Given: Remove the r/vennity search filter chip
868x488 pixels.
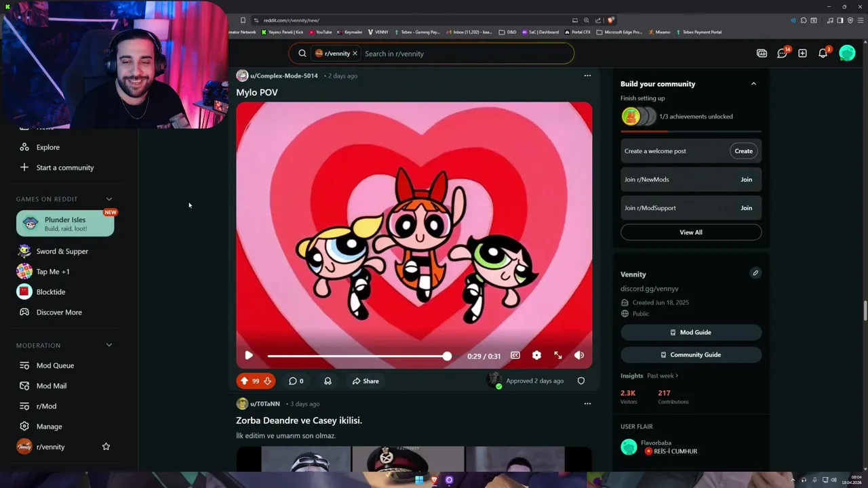Looking at the screenshot, I should click(355, 54).
